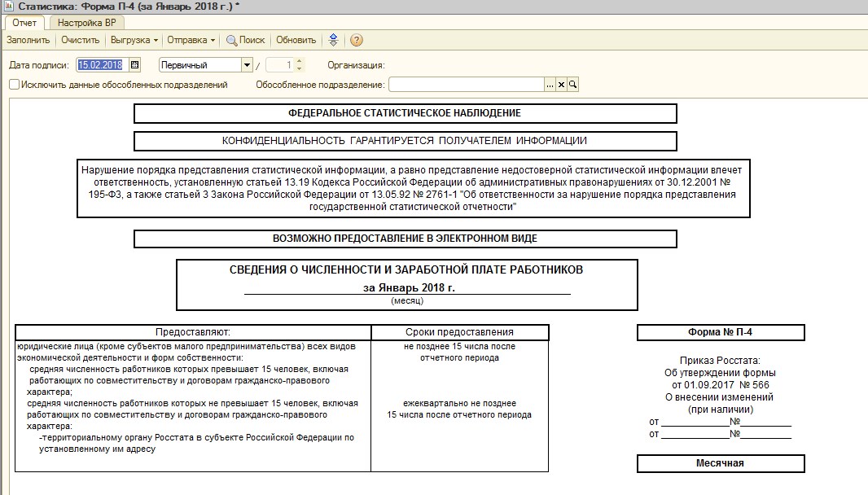Open selection list via the ellipsis button

(550, 85)
